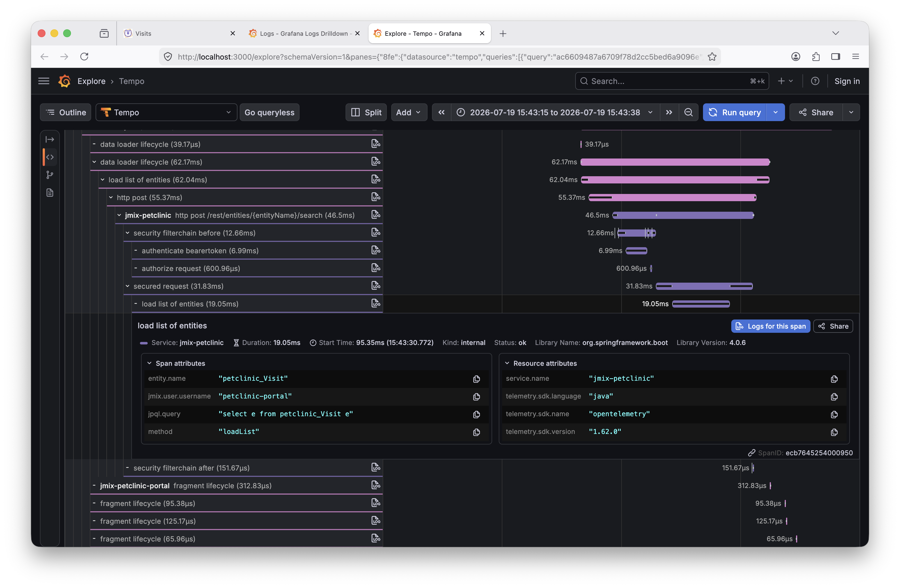Click Run query button
900x588 pixels.
point(734,112)
